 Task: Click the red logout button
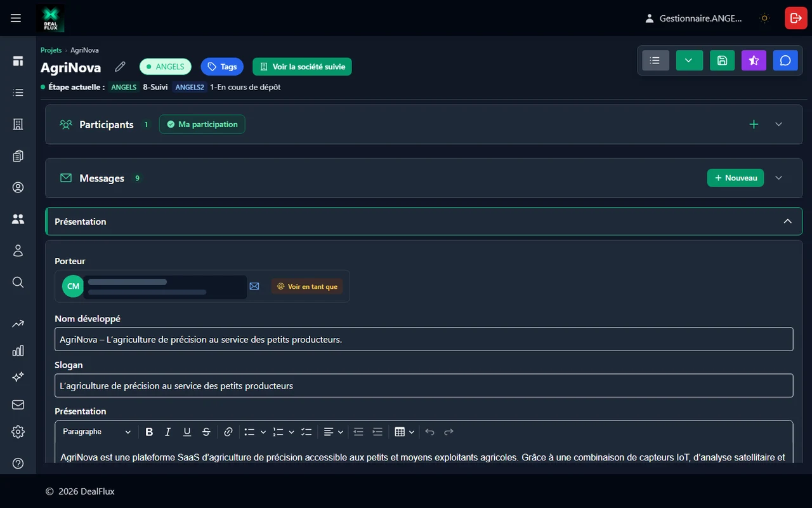pos(796,18)
